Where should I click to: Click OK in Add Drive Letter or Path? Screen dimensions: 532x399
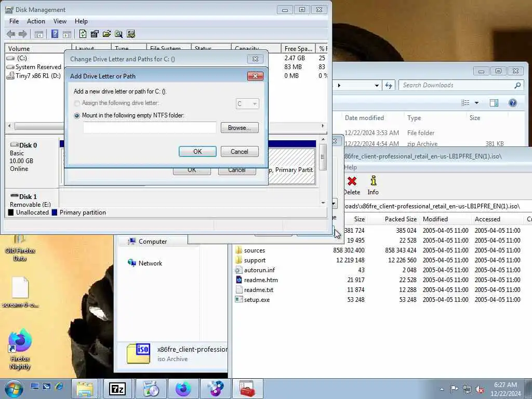[197, 152]
